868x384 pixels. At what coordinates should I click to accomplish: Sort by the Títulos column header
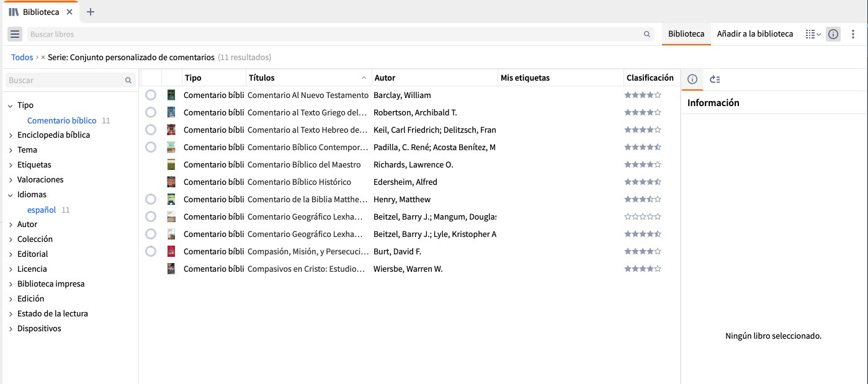click(x=309, y=78)
